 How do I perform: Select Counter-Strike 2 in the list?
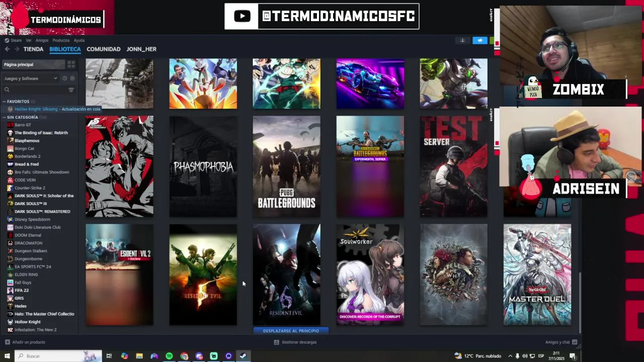coord(30,188)
